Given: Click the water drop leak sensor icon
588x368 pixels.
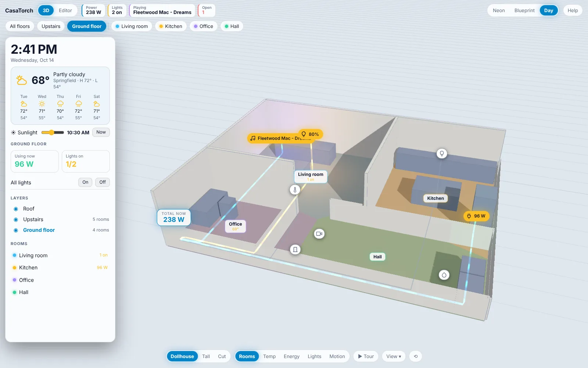Looking at the screenshot, I should [444, 275].
